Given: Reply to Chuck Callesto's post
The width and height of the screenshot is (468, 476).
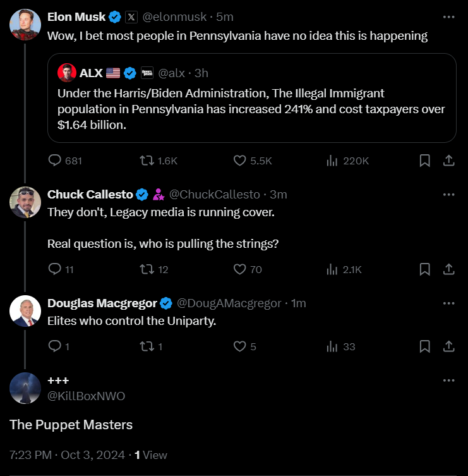Looking at the screenshot, I should click(x=55, y=269).
